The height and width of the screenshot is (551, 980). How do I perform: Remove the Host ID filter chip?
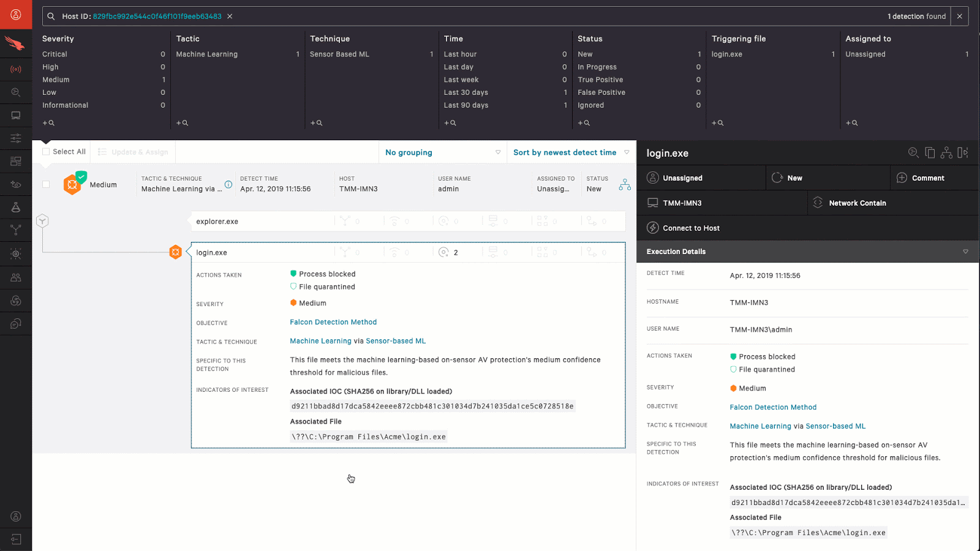point(230,17)
